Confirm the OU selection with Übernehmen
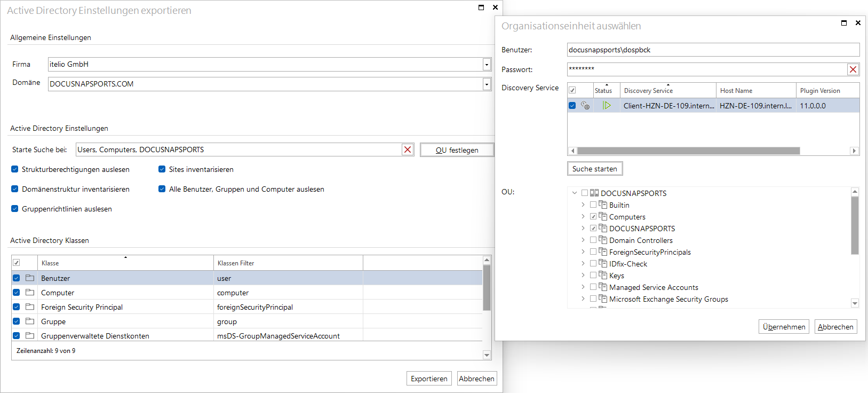Viewport: 868px width, 393px height. pos(784,327)
